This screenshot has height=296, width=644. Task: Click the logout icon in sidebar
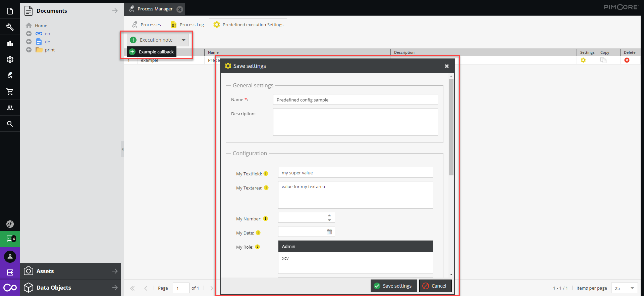tap(10, 272)
